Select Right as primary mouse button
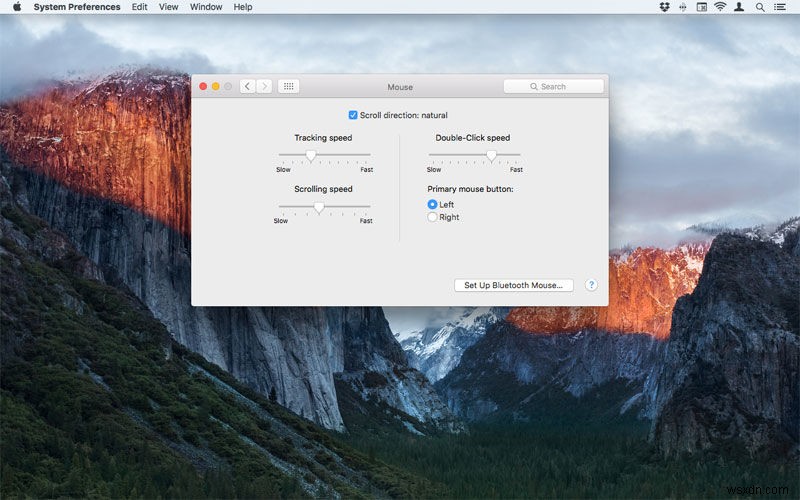The width and height of the screenshot is (800, 500). 433,217
